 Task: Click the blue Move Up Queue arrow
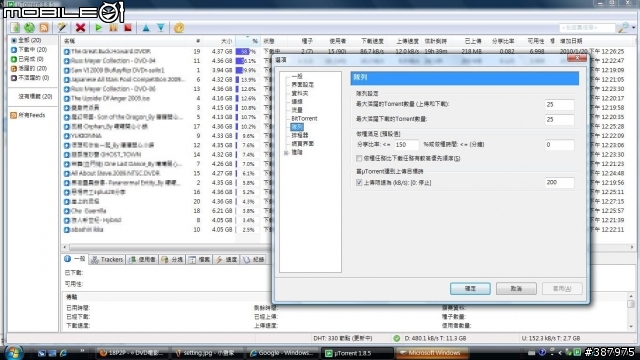click(x=146, y=28)
